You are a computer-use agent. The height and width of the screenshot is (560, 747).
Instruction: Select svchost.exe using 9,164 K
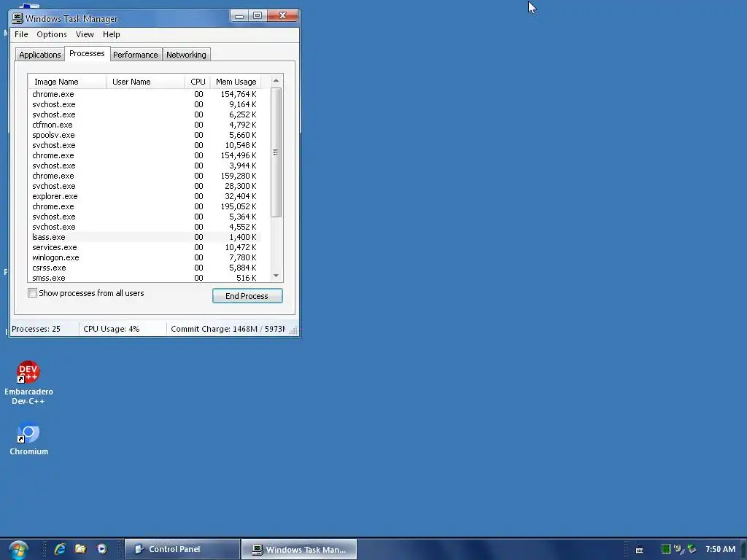[144, 104]
